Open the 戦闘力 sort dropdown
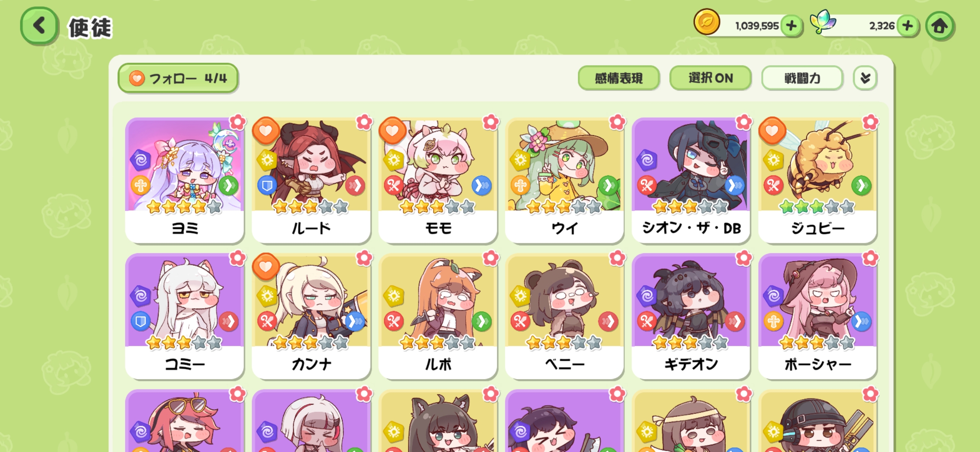Viewport: 980px width, 452px height. [x=802, y=78]
